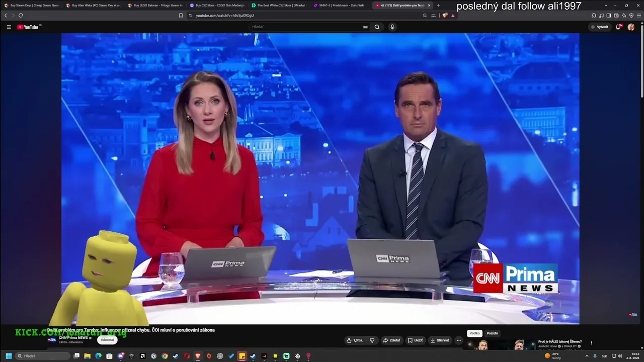The height and width of the screenshot is (362, 644).
Task: Switch the SLK keyboard language indicator
Action: click(604, 356)
